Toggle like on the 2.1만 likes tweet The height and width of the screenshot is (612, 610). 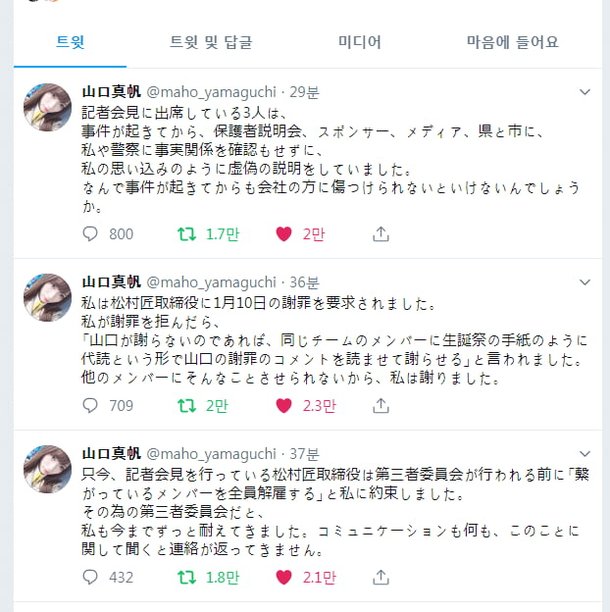(x=284, y=577)
